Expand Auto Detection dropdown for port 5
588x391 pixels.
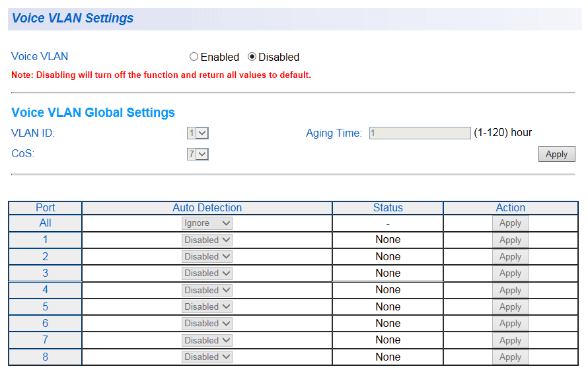[207, 307]
